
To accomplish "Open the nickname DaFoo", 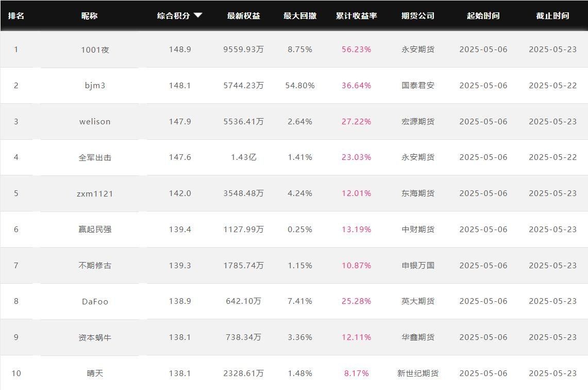I will [x=95, y=301].
